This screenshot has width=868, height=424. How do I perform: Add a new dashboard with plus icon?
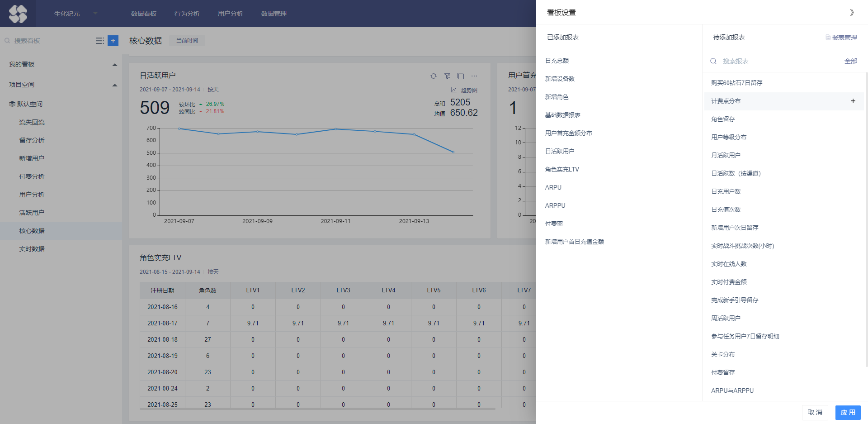(113, 41)
